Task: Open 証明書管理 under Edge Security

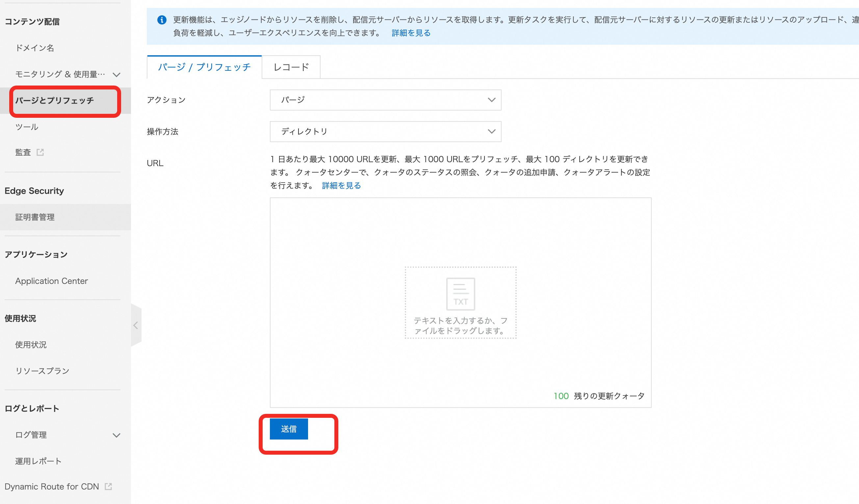Action: click(35, 217)
